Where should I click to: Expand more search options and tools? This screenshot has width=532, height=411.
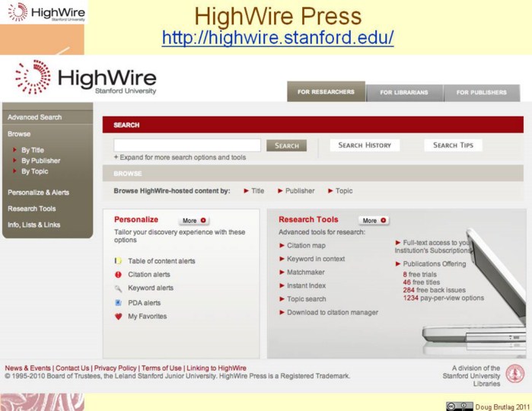180,158
